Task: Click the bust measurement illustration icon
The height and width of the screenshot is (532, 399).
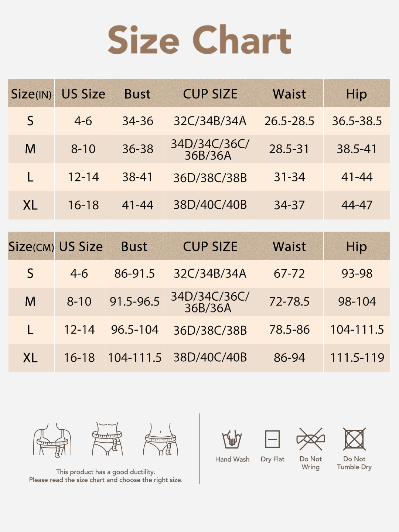Action: (52, 440)
